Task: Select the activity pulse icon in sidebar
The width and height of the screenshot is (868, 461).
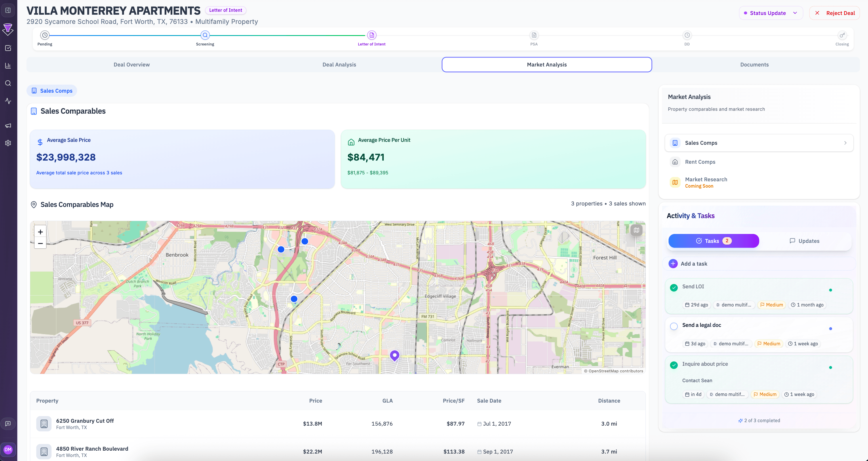Action: tap(8, 101)
